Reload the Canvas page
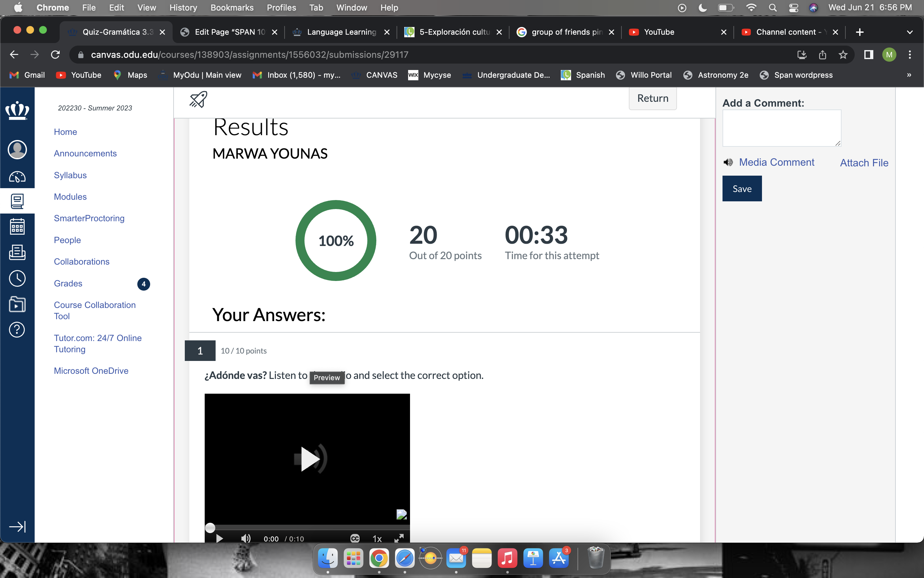Viewport: 924px width, 578px height. click(x=56, y=55)
